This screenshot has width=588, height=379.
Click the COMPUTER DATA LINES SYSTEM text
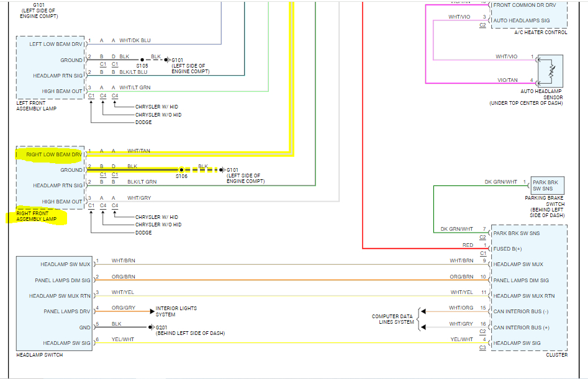(392, 319)
